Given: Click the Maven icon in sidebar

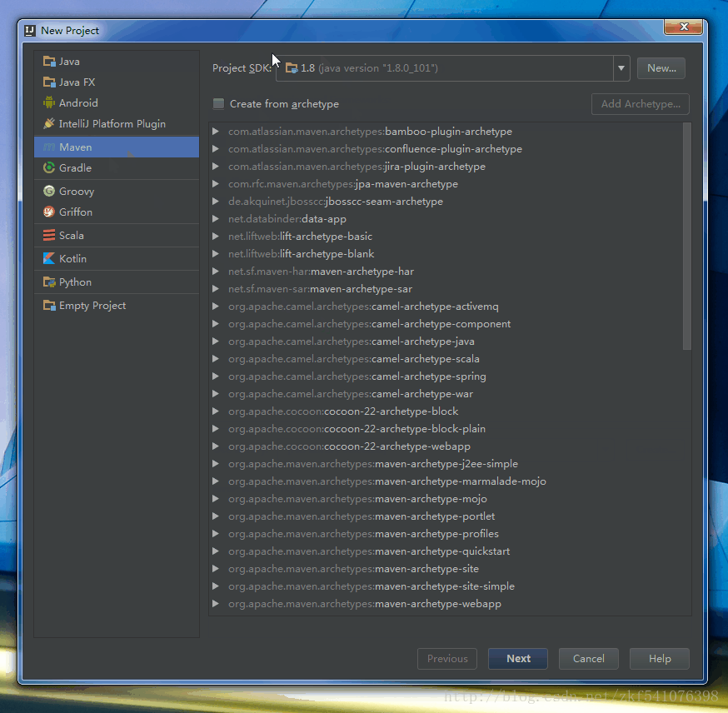Looking at the screenshot, I should tap(49, 147).
